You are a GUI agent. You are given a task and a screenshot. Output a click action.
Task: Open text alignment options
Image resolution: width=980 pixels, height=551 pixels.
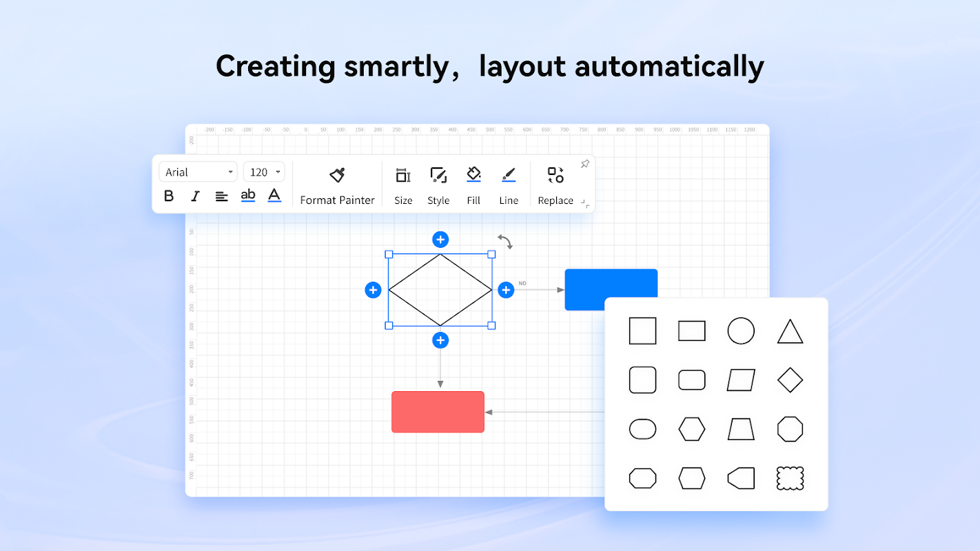(x=221, y=196)
